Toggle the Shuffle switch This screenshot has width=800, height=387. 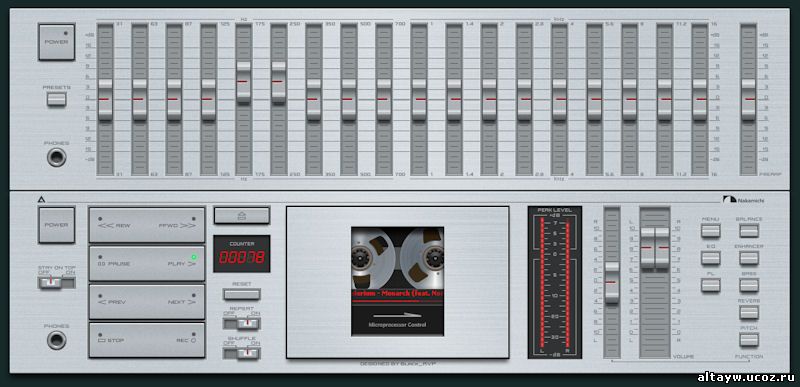tap(242, 353)
